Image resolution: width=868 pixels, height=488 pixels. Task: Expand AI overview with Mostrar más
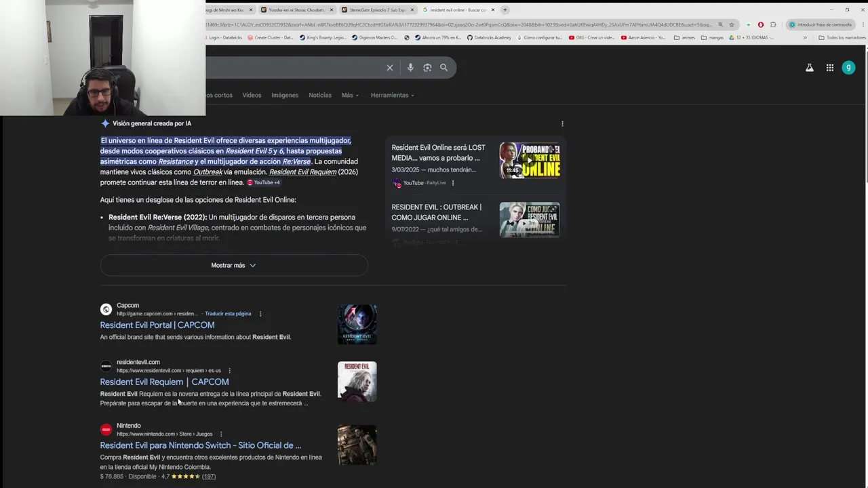(234, 266)
